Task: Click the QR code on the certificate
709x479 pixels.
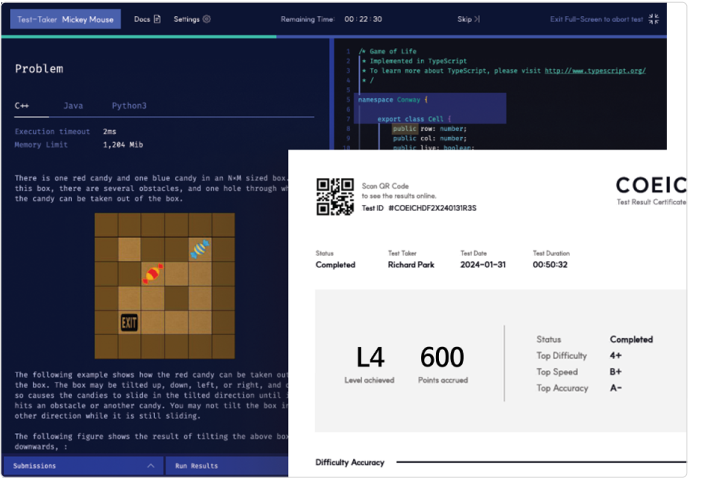Action: click(335, 196)
